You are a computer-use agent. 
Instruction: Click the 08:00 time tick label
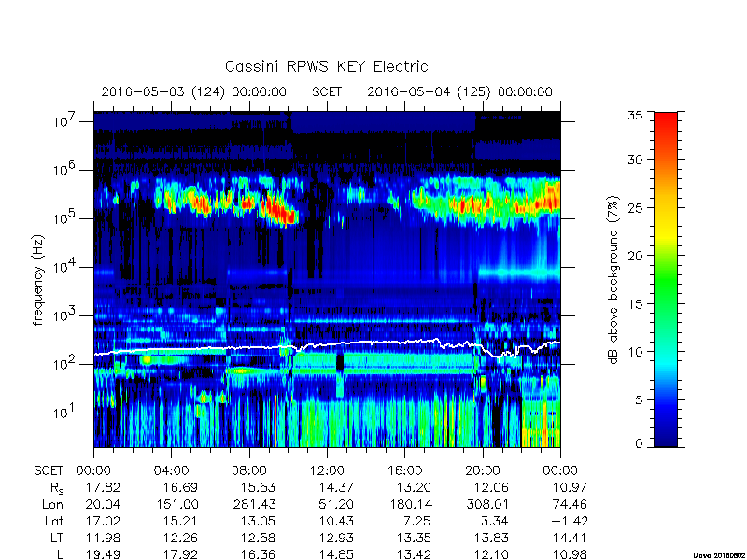coord(249,470)
